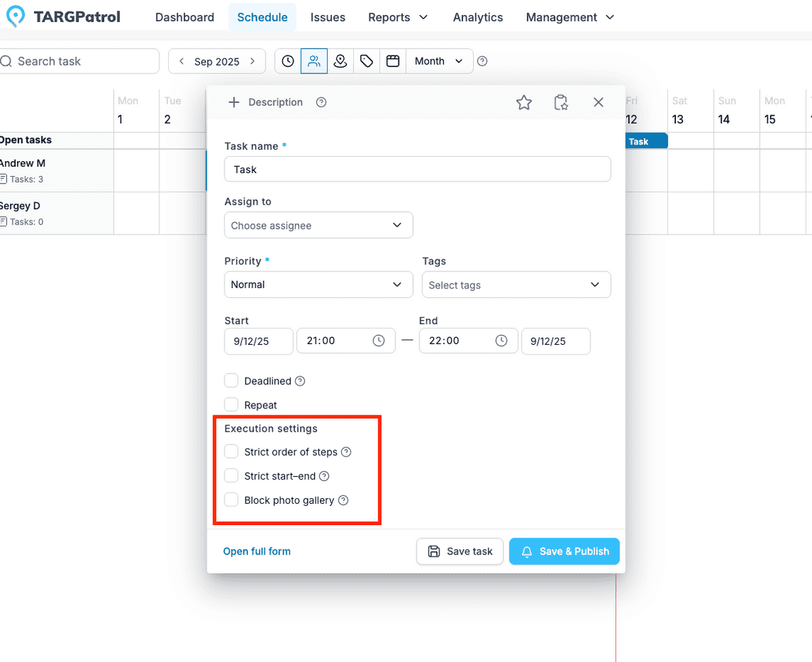812x662 pixels.
Task: Show Strict order of steps help icon
Action: coord(346,452)
